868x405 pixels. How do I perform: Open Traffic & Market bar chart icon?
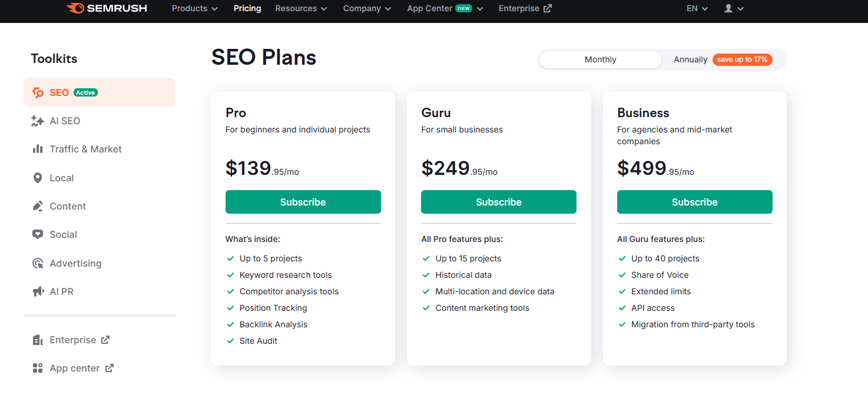38,149
